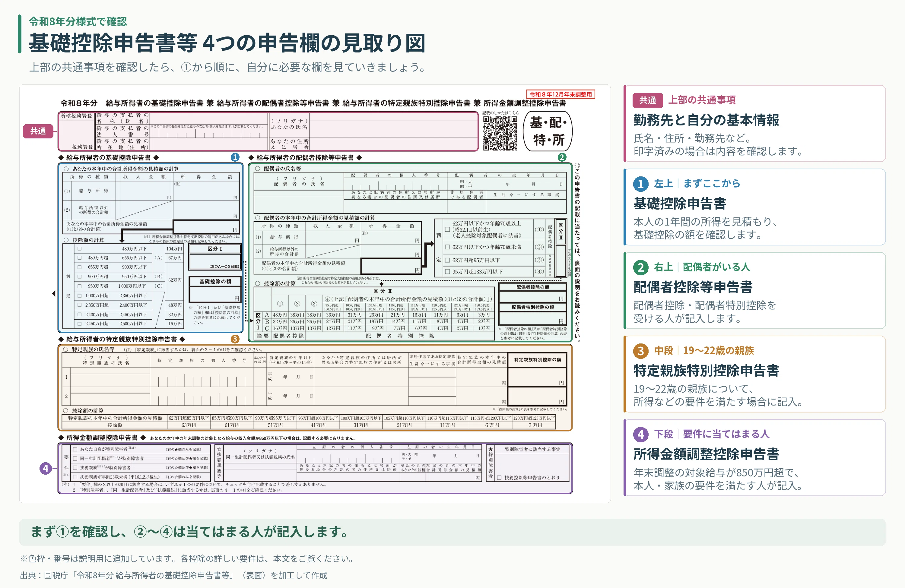Click the 区分Ⅰ entry box
Image resolution: width=905 pixels, height=588 pixels.
point(215,261)
